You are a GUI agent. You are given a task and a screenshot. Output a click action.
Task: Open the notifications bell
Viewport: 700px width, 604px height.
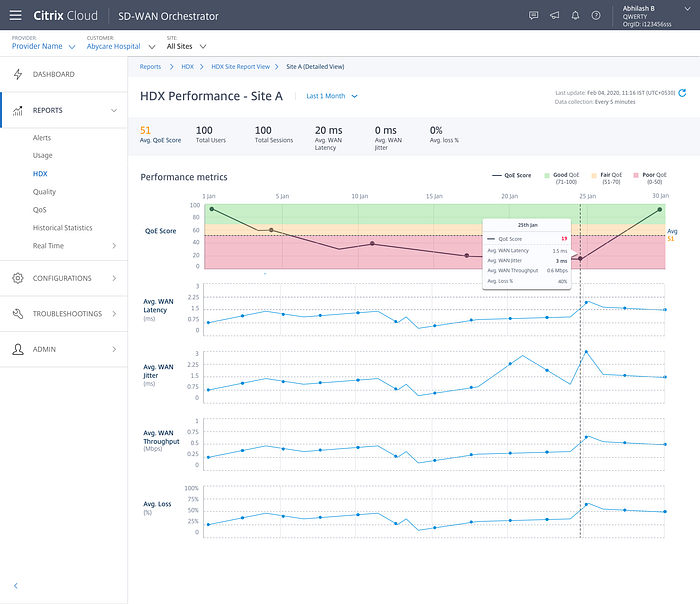(575, 16)
